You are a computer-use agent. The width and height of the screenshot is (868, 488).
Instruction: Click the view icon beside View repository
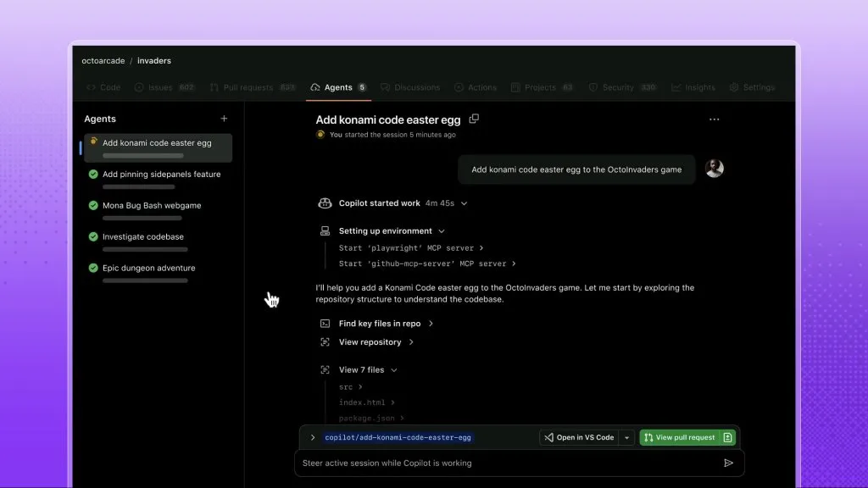325,342
